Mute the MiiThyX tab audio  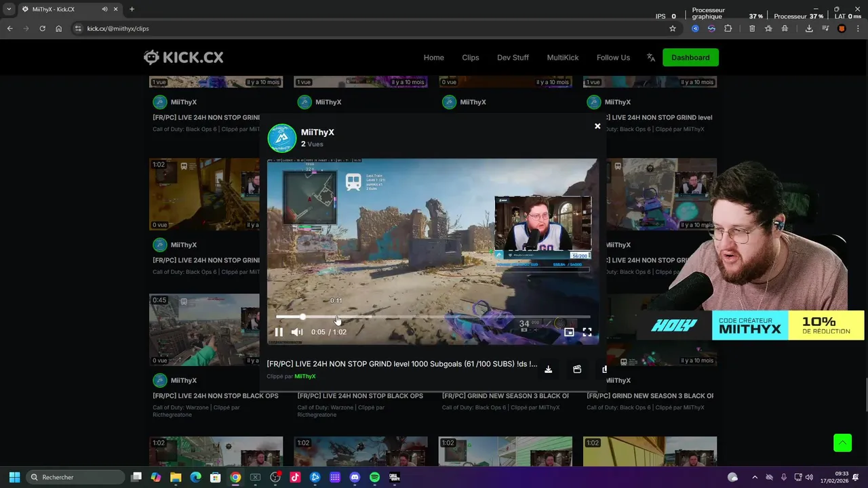(x=104, y=9)
